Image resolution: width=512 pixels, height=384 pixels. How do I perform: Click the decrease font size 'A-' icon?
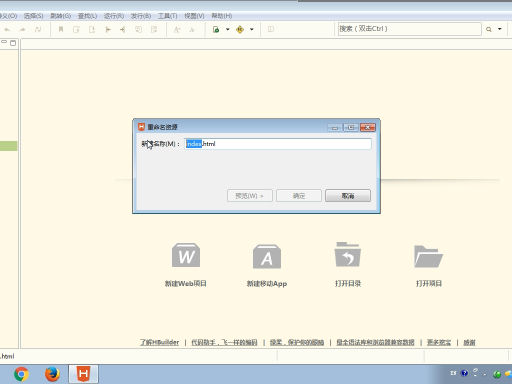click(x=192, y=30)
